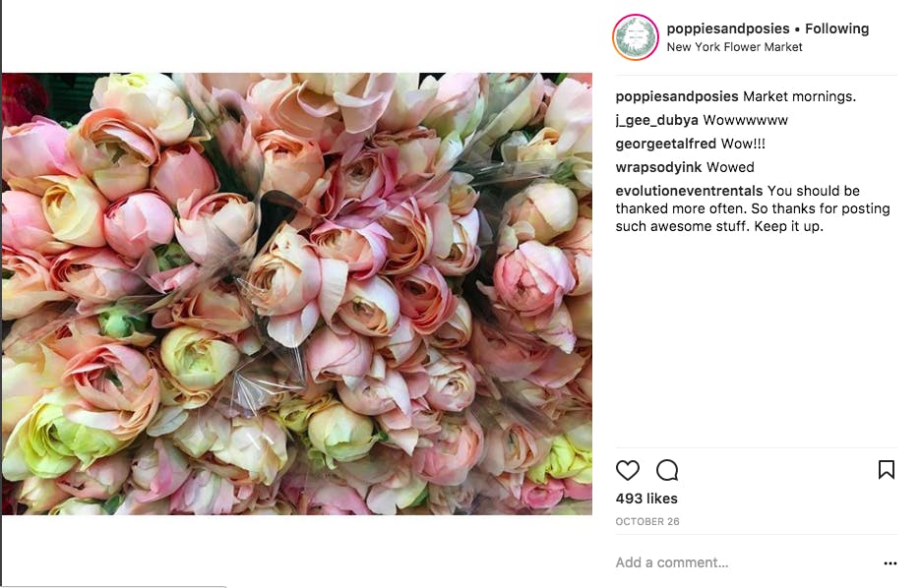This screenshot has height=588, width=921.
Task: Focus the Add a comment field
Action: [746, 562]
